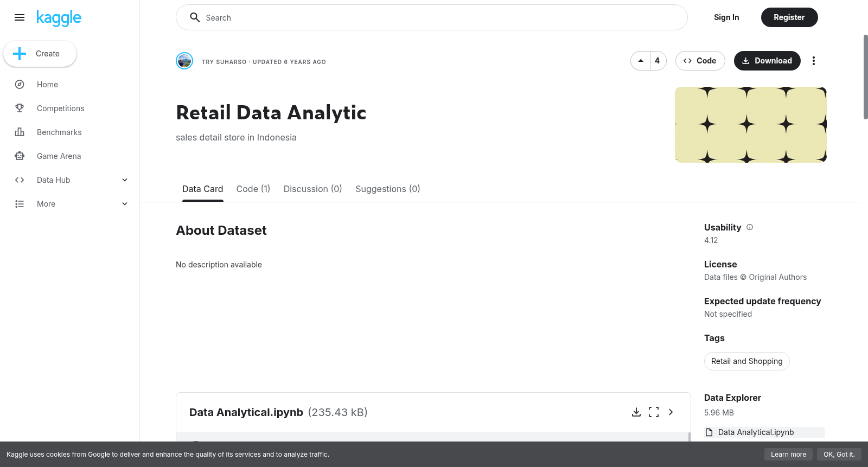The width and height of the screenshot is (868, 467).
Task: Switch to the Code (1) tab
Action: pyautogui.click(x=253, y=189)
